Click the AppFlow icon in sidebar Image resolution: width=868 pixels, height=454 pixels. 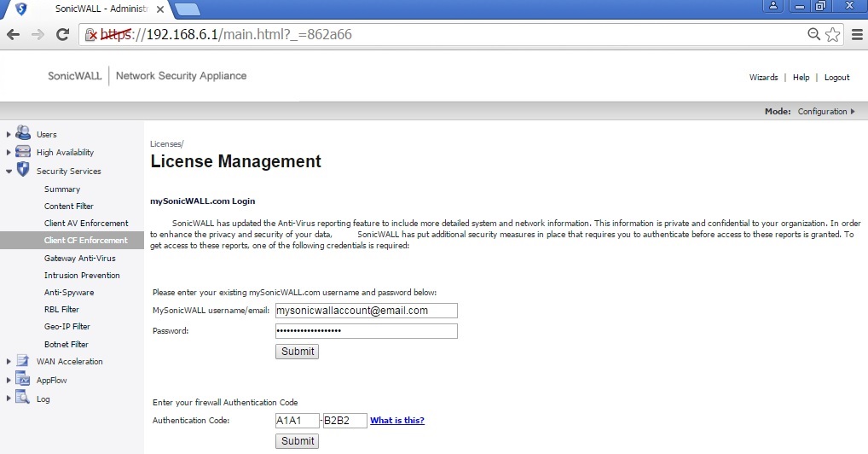tap(24, 380)
